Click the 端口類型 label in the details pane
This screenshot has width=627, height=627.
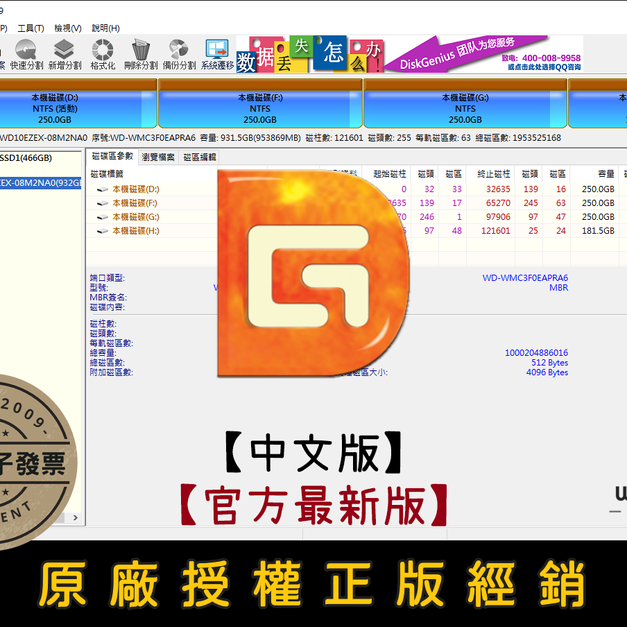107,278
